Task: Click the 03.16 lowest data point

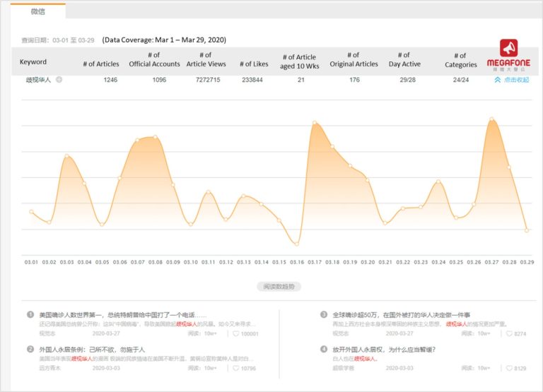Action: (297, 244)
